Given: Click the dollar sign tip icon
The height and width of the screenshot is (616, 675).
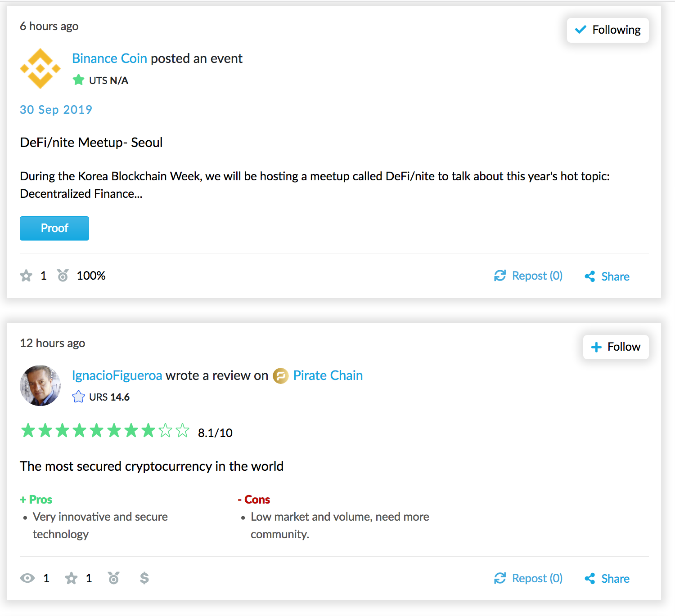Looking at the screenshot, I should coord(144,578).
